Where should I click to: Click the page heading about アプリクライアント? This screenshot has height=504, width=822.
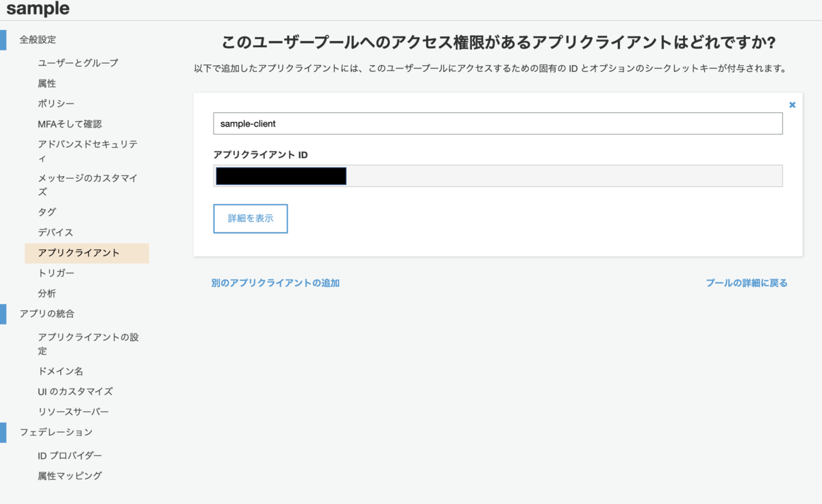498,42
